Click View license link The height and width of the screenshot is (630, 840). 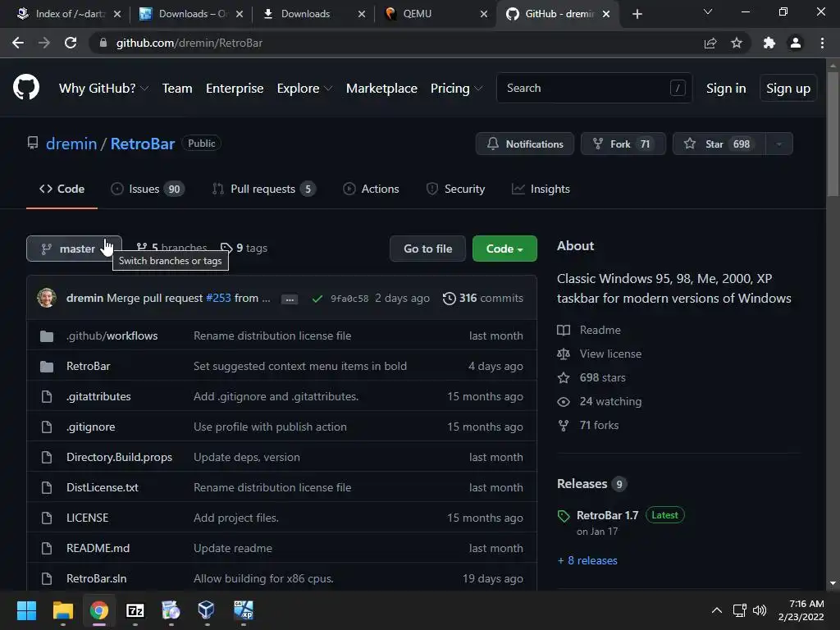(600, 354)
